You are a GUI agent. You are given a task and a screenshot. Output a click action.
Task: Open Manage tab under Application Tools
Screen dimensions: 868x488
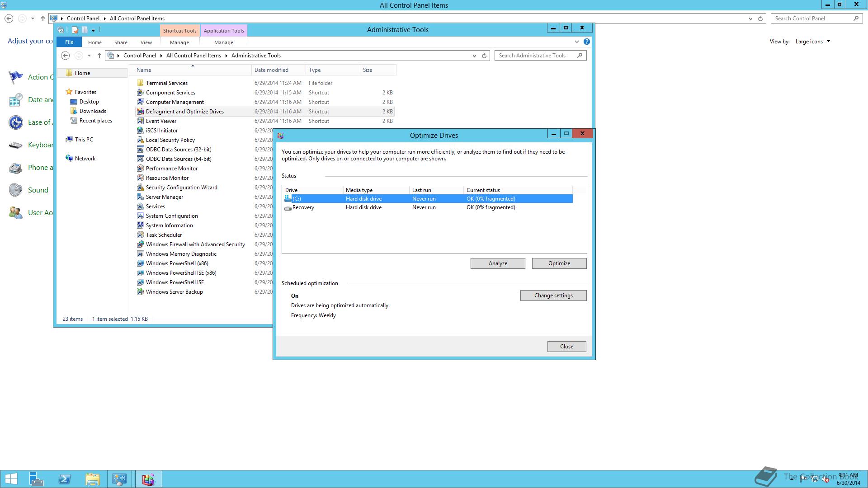pyautogui.click(x=224, y=42)
